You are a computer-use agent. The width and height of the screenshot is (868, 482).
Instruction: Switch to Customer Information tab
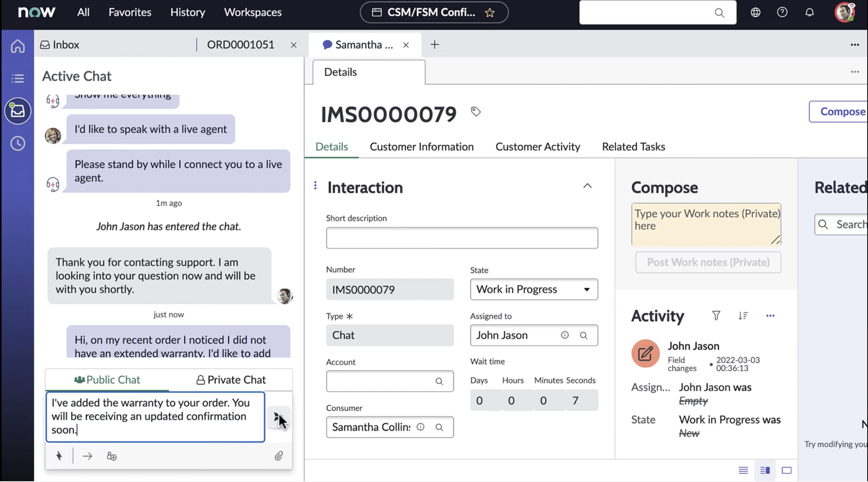(421, 147)
